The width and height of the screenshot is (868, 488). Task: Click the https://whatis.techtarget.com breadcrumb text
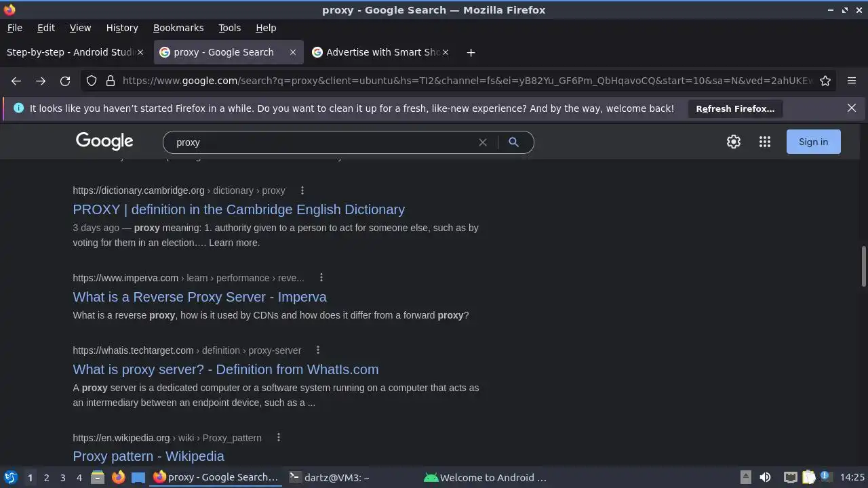point(133,350)
